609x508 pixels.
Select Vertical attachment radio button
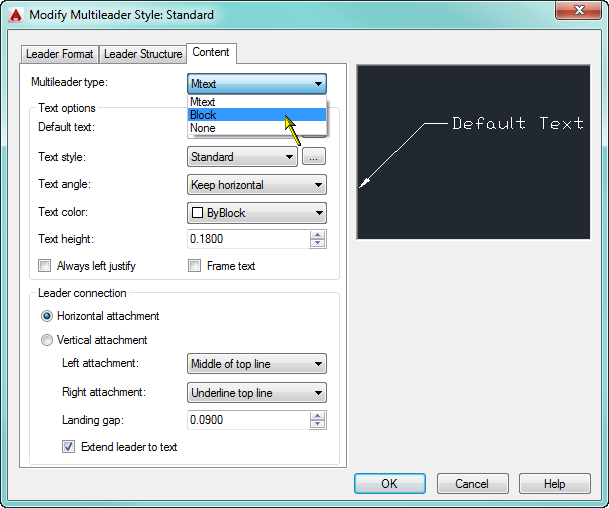[47, 340]
